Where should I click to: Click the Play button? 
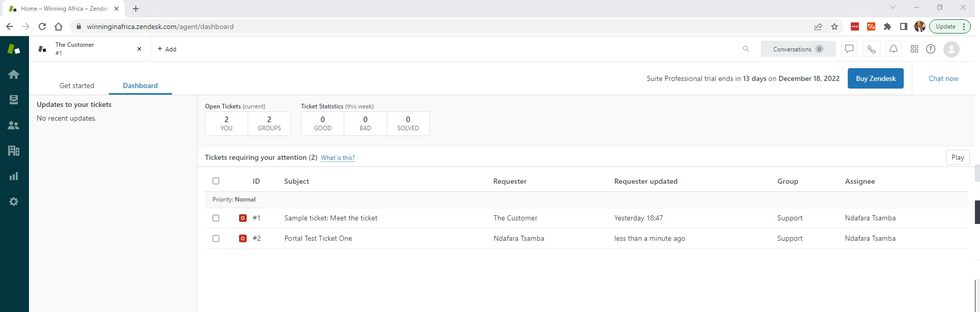pos(958,157)
